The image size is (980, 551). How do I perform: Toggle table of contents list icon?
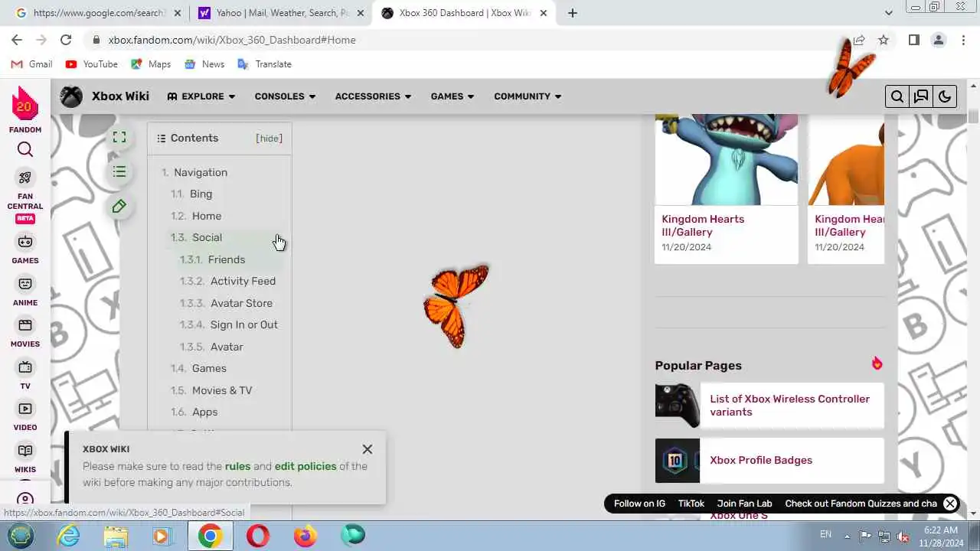[x=119, y=171]
